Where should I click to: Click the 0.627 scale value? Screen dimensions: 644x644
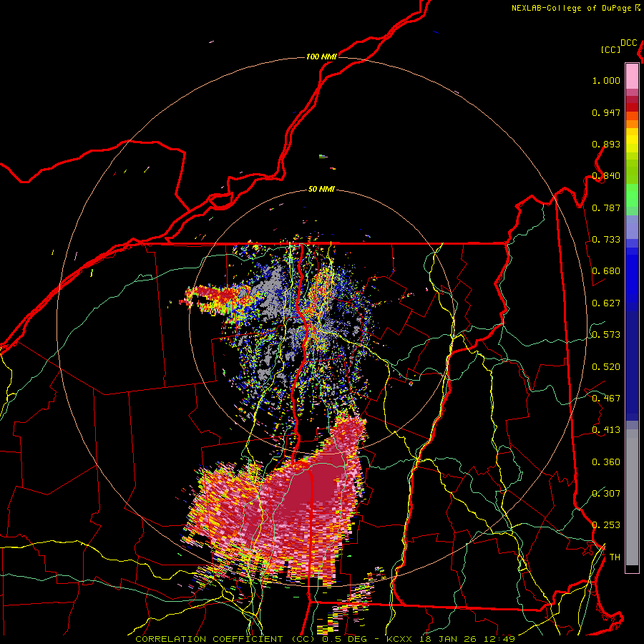click(x=606, y=303)
